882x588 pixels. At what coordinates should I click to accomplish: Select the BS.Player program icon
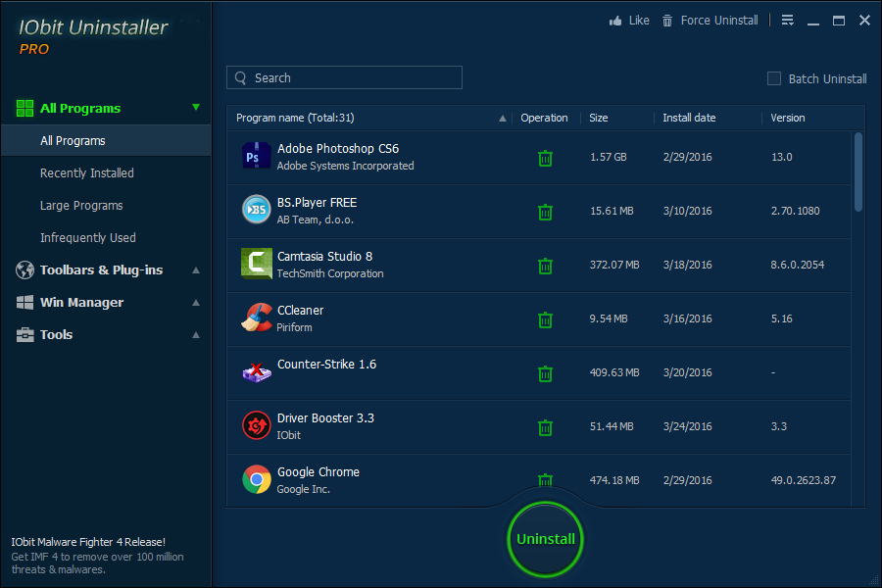coord(256,210)
